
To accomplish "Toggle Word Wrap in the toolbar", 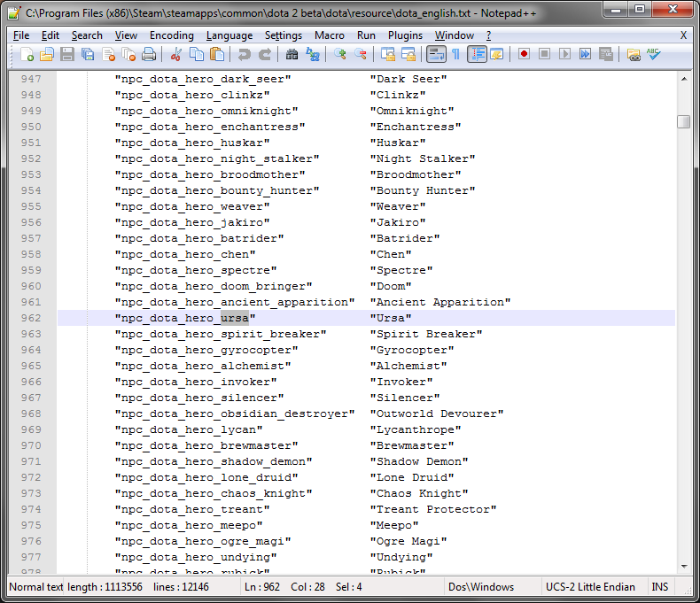I will (436, 54).
